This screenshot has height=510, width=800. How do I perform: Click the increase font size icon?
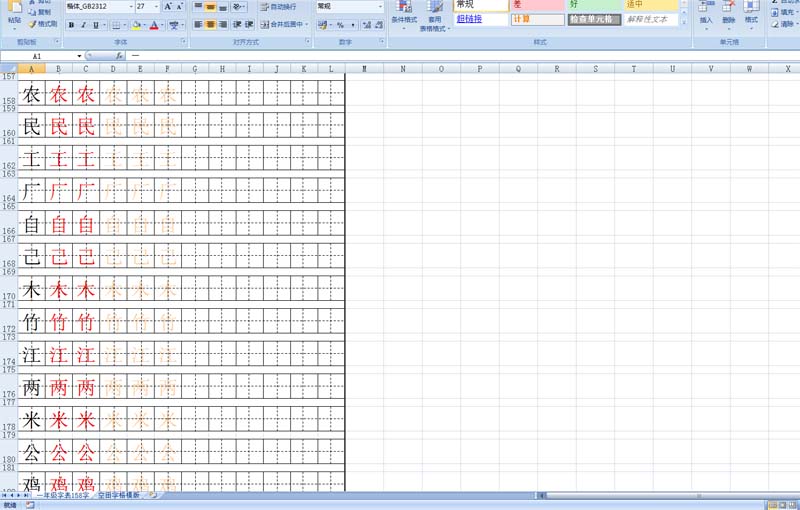pos(168,7)
